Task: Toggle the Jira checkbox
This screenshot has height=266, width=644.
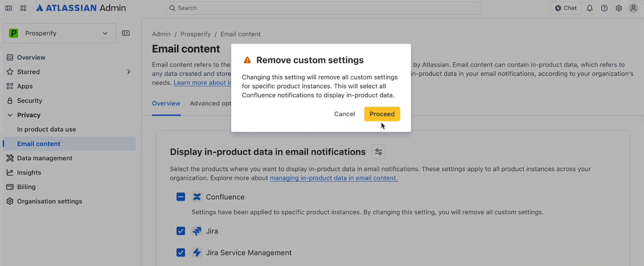Action: tap(181, 231)
